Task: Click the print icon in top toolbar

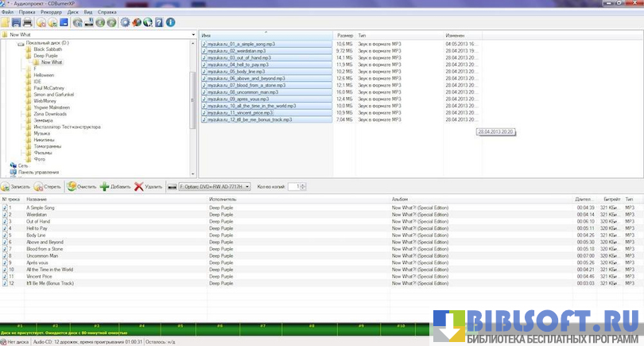Action: 28,22
